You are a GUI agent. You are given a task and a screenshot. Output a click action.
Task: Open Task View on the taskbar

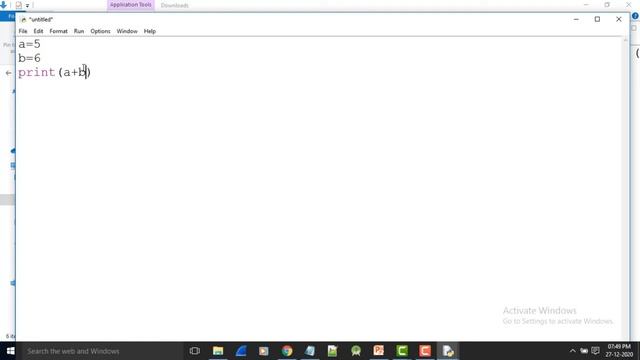[195, 351]
